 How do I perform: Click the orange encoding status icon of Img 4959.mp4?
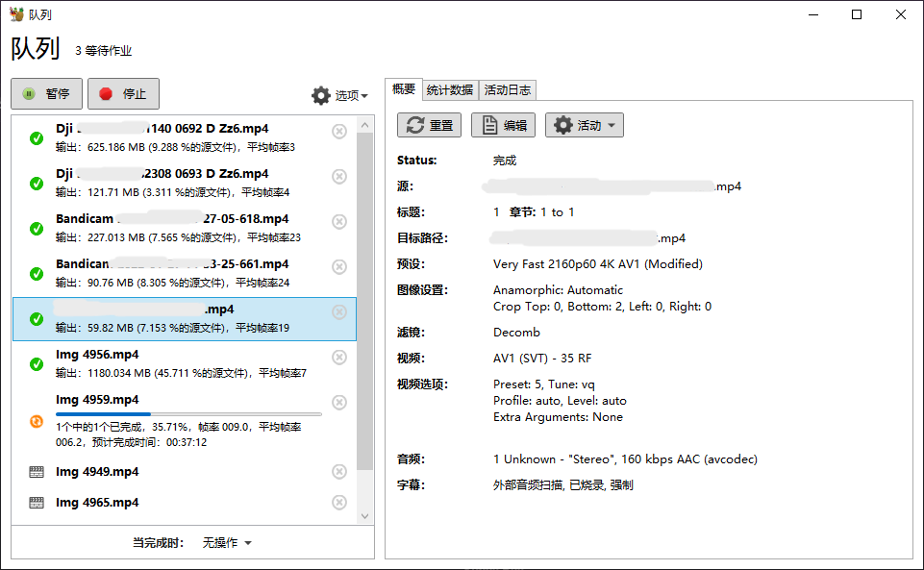click(37, 421)
